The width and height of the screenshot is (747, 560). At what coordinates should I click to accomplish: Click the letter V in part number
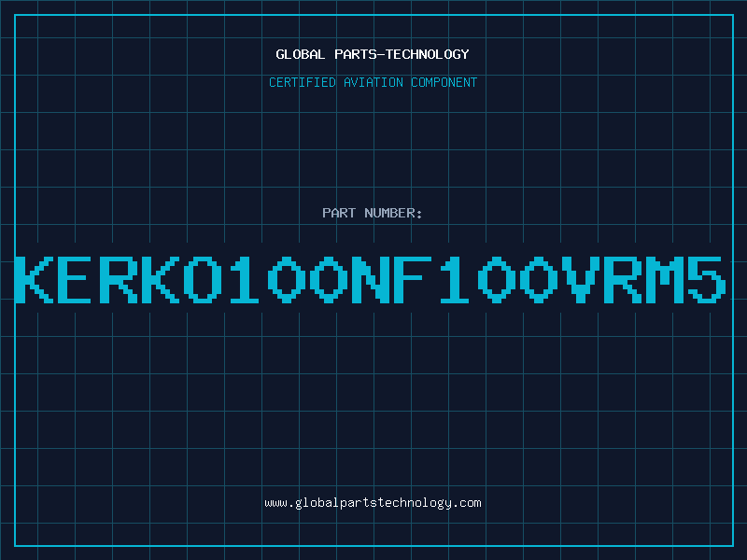tap(581, 279)
